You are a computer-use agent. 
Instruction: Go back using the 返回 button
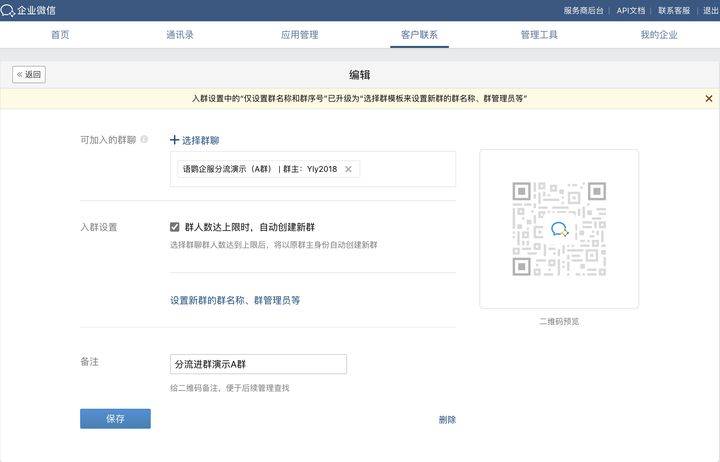point(29,75)
